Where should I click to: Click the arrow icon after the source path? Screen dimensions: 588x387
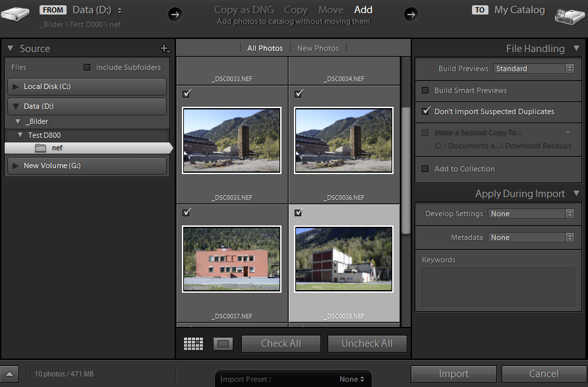point(175,15)
